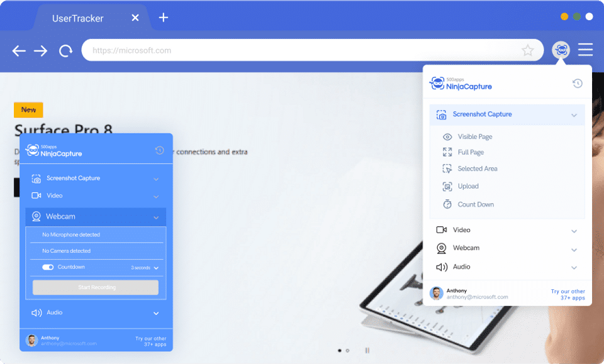The height and width of the screenshot is (364, 604).
Task: Open a new tab with the plus icon
Action: coord(164,18)
